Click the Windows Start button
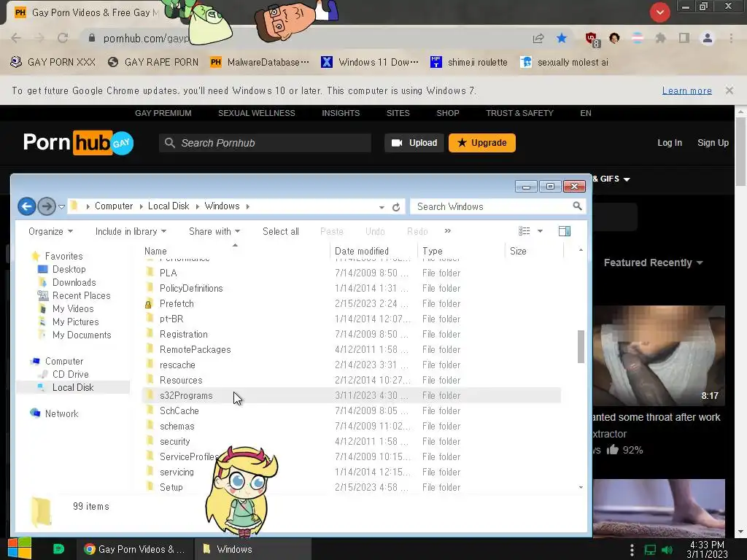 [x=19, y=548]
